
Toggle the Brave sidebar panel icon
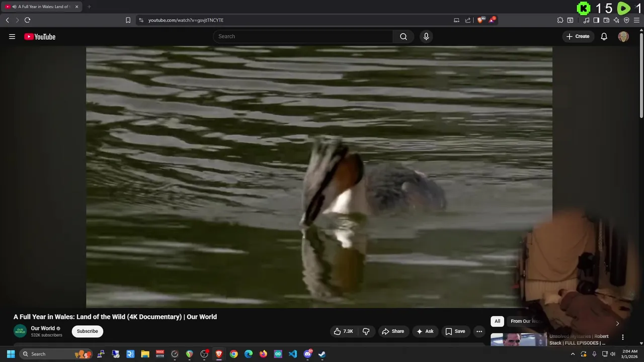tap(596, 20)
